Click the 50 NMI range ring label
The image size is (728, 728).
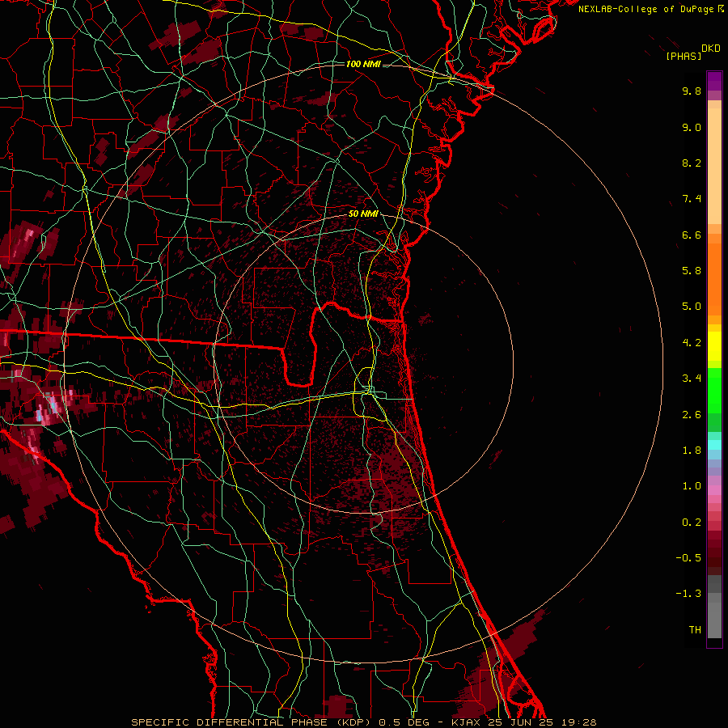pos(363,214)
